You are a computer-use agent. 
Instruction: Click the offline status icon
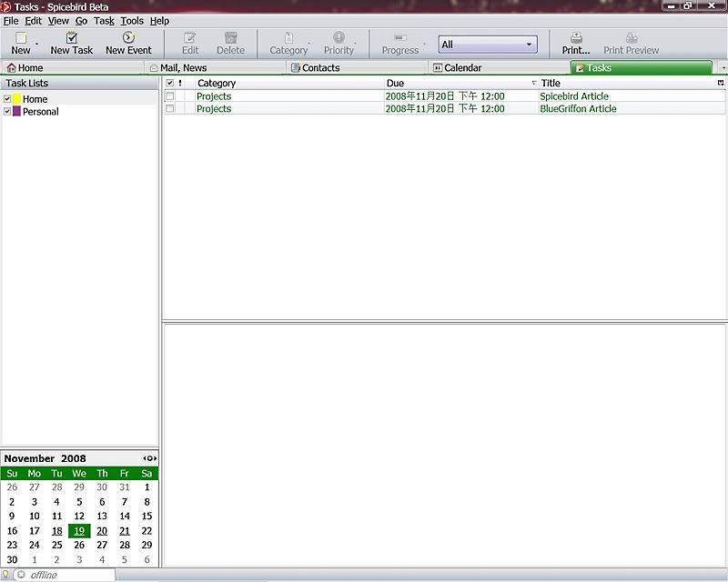pos(21,575)
